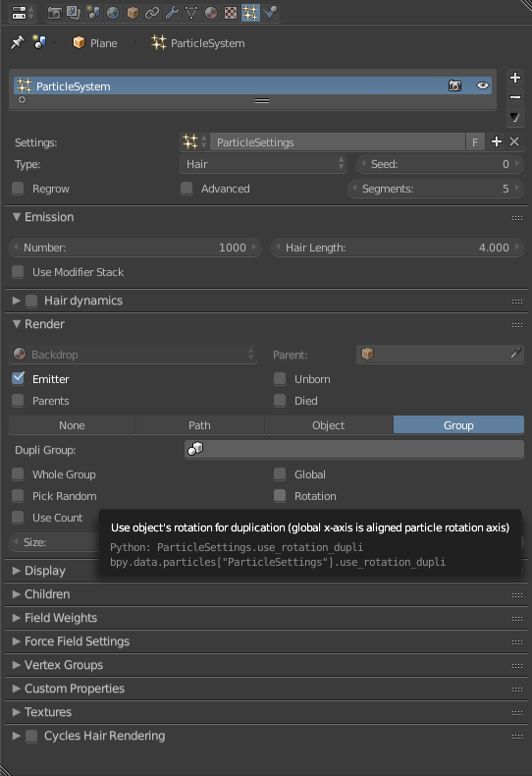This screenshot has width=532, height=776.
Task: Toggle ParticleSystem viewport eye visibility
Action: pos(482,85)
